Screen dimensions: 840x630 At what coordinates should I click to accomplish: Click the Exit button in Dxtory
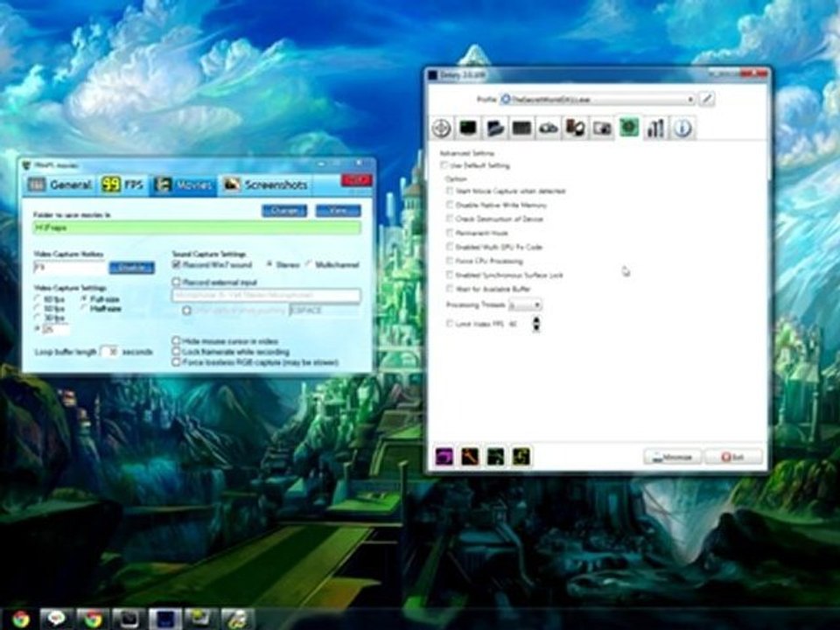[733, 457]
